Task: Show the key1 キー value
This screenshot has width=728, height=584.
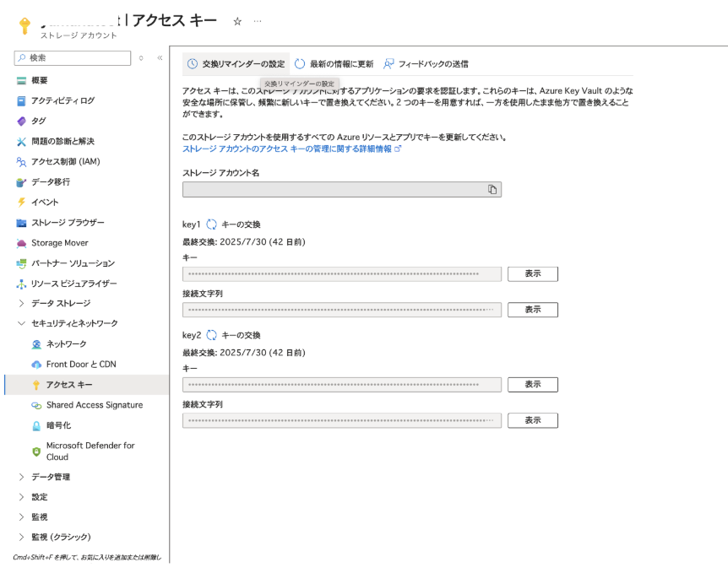Action: tap(532, 273)
